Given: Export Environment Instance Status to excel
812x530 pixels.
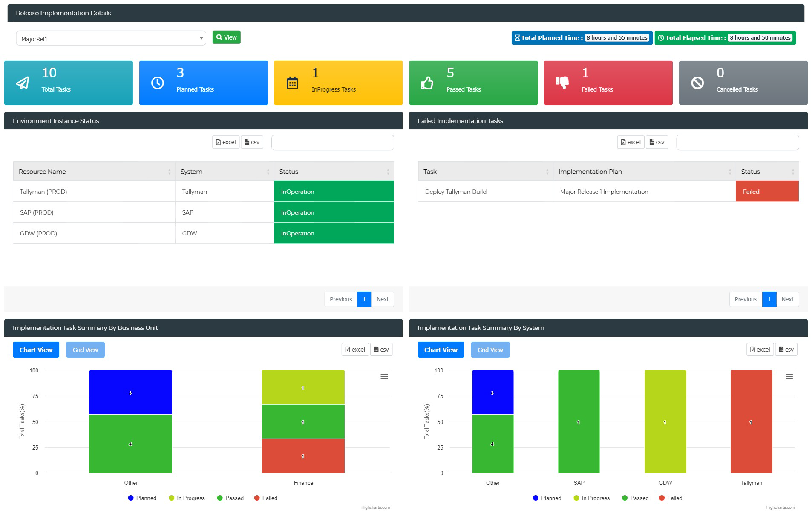Looking at the screenshot, I should click(x=226, y=142).
